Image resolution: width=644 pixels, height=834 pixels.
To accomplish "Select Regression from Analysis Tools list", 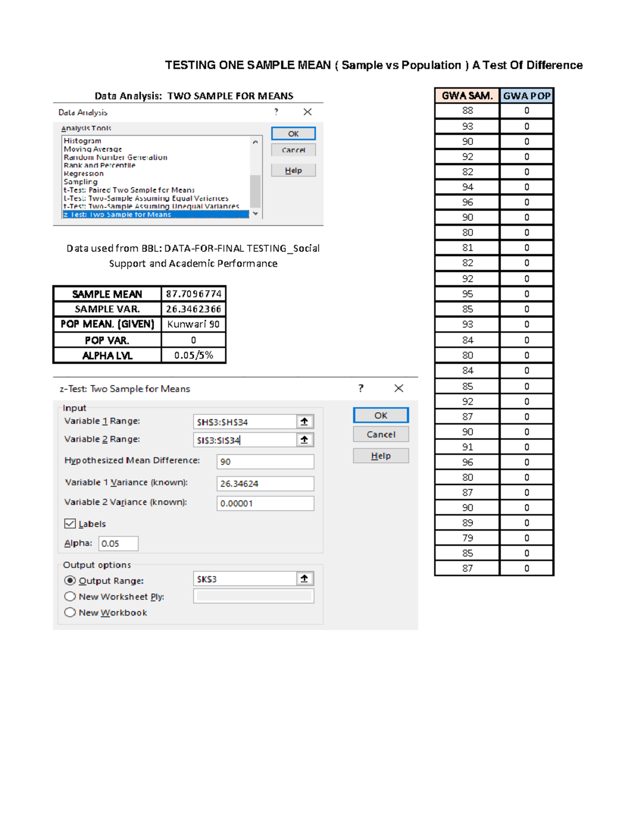I will pos(84,173).
